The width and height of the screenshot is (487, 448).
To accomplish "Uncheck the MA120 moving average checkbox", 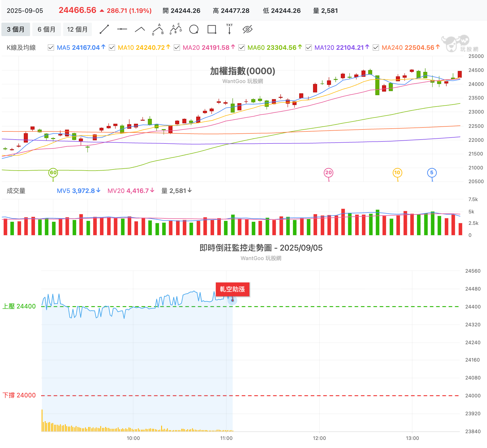I will [x=309, y=48].
